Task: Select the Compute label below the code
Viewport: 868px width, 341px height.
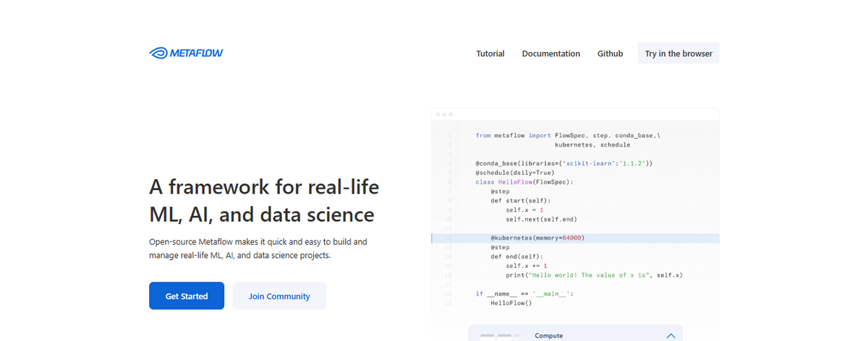Action: tap(549, 336)
